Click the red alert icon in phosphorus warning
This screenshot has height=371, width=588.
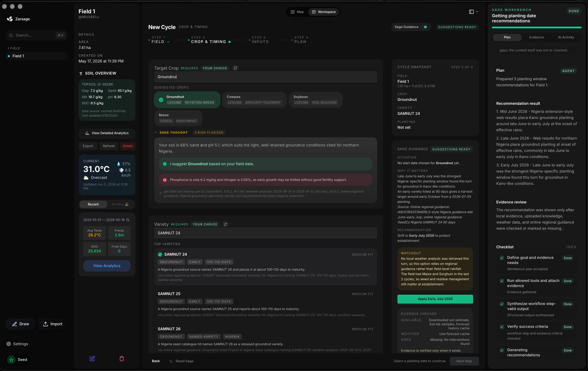(x=165, y=180)
